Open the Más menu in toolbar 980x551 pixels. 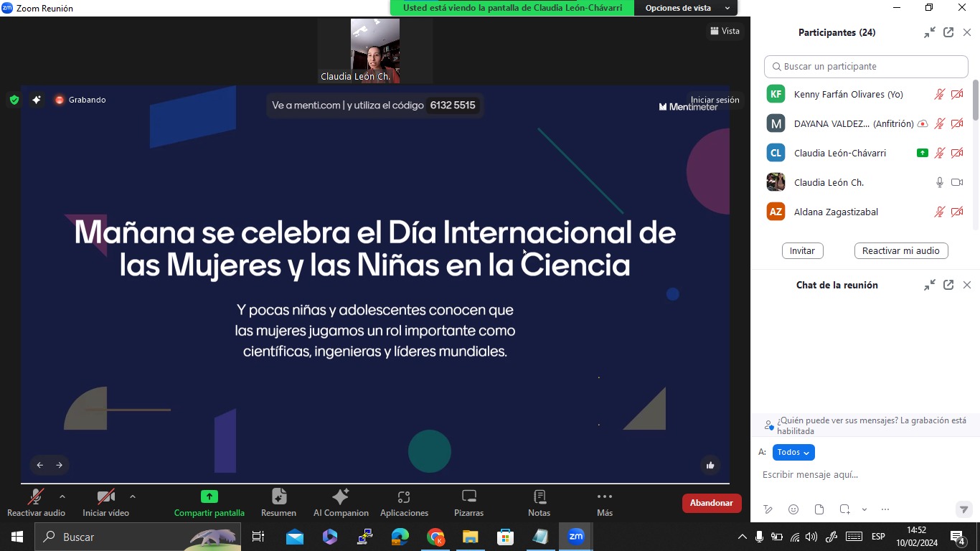(604, 497)
